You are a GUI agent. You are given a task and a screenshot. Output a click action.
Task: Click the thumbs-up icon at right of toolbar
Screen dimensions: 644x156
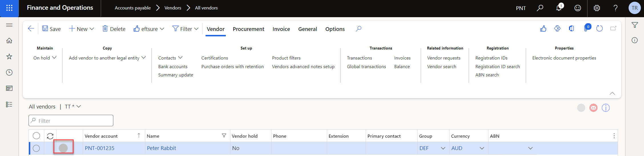(543, 29)
